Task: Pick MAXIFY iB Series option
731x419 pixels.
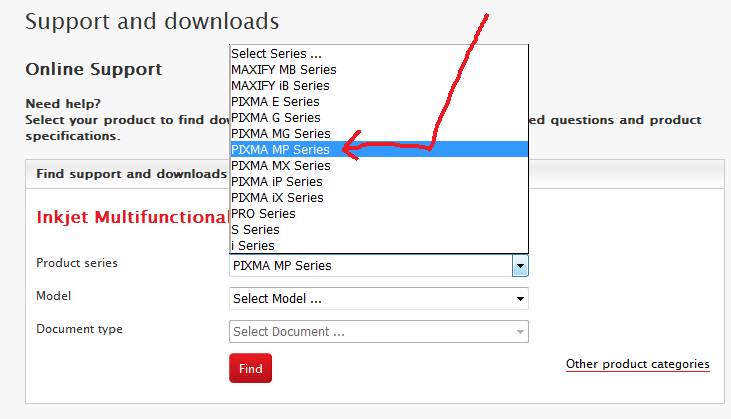Action: [x=280, y=85]
